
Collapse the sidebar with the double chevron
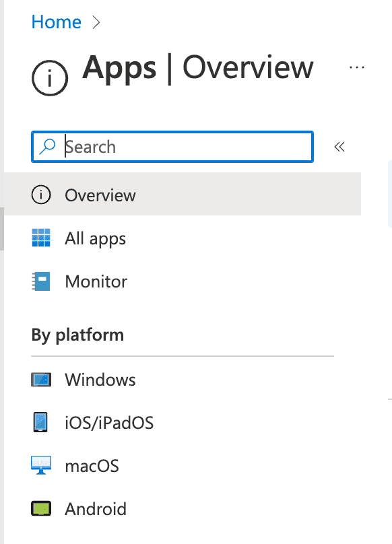pyautogui.click(x=339, y=147)
